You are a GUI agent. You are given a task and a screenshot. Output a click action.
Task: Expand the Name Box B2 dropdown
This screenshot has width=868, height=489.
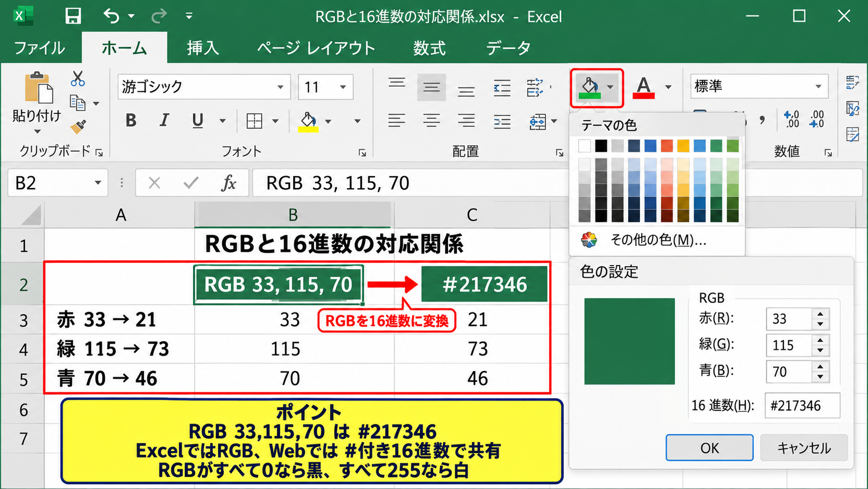coord(98,183)
